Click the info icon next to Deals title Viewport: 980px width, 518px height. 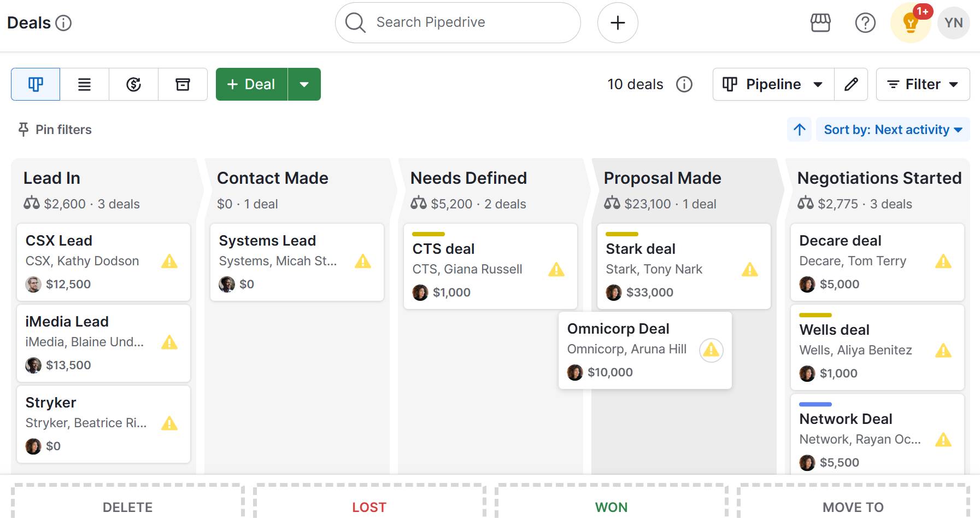tap(64, 23)
